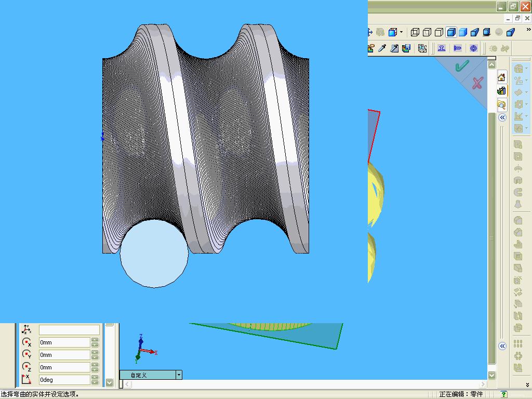Increase Y origin value with up spinner
The image size is (532, 399).
click(x=95, y=353)
